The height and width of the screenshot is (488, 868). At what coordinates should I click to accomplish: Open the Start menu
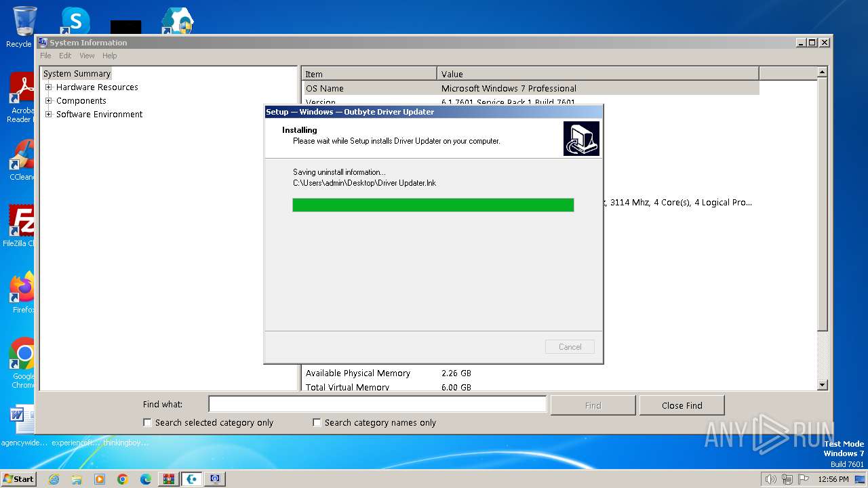[x=18, y=479]
